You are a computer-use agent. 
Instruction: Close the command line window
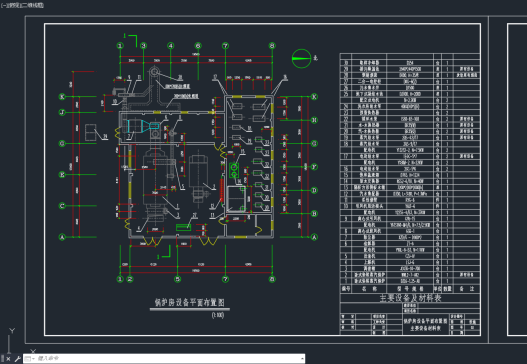click(x=8, y=359)
